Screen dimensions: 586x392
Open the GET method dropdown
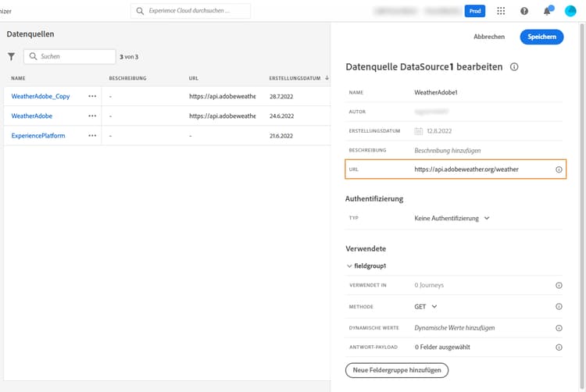point(426,307)
